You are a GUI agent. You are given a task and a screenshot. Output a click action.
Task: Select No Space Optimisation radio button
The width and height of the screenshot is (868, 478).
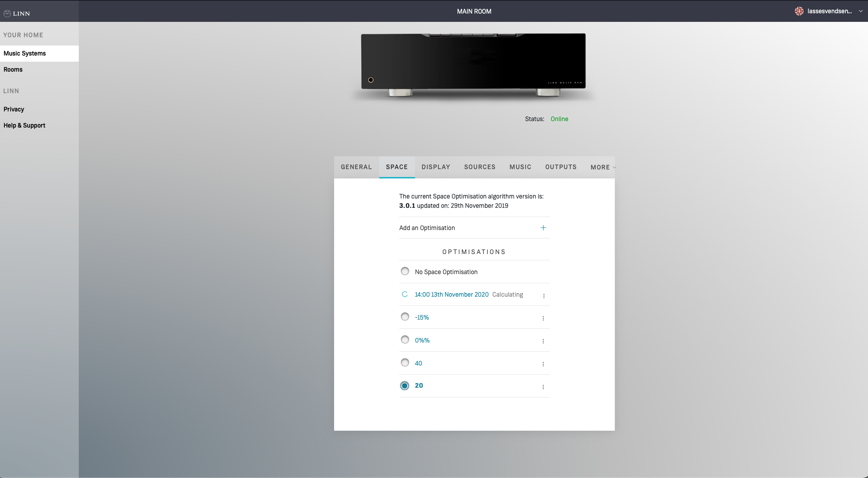[x=405, y=271]
